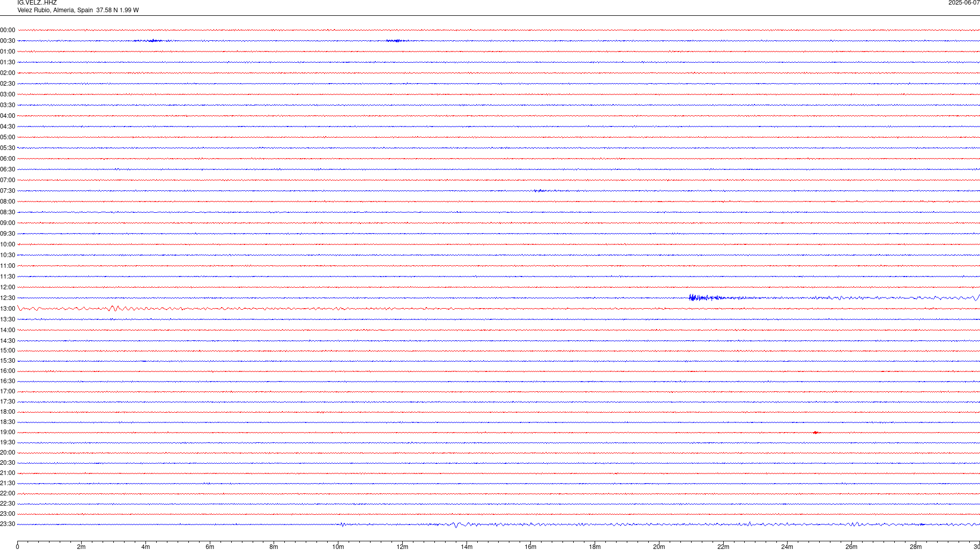
Task: Click the 2m tick on time axis
Action: click(x=82, y=547)
